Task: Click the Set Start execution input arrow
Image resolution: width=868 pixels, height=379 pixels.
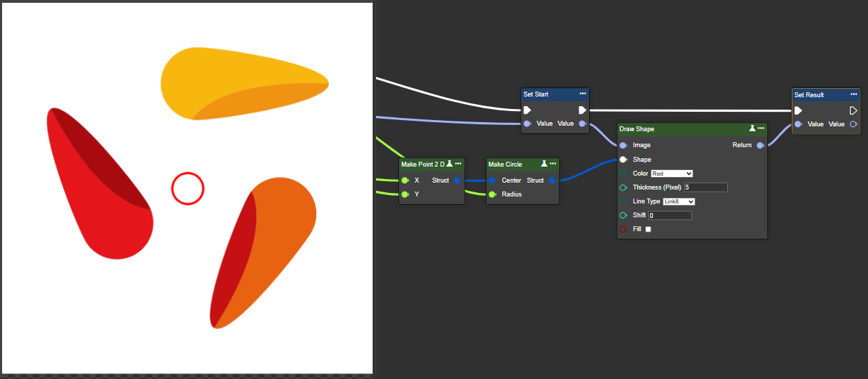Action: [x=527, y=110]
